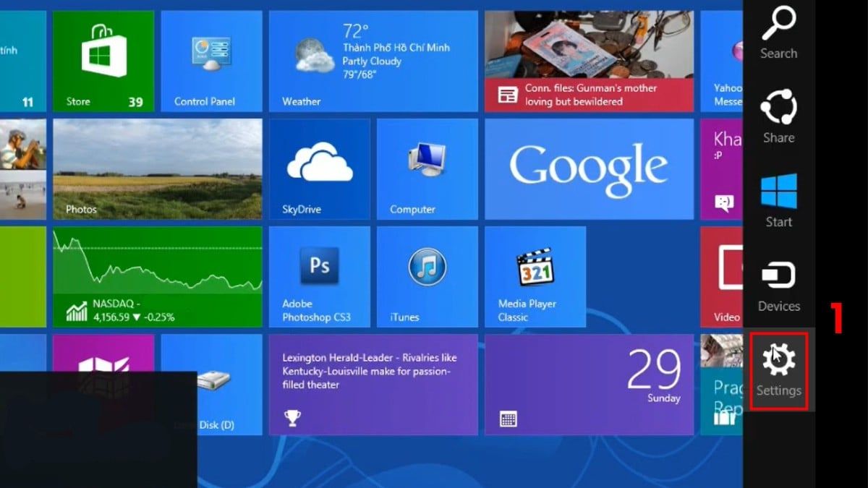
Task: Open the Windows Store tile
Action: pyautogui.click(x=103, y=61)
